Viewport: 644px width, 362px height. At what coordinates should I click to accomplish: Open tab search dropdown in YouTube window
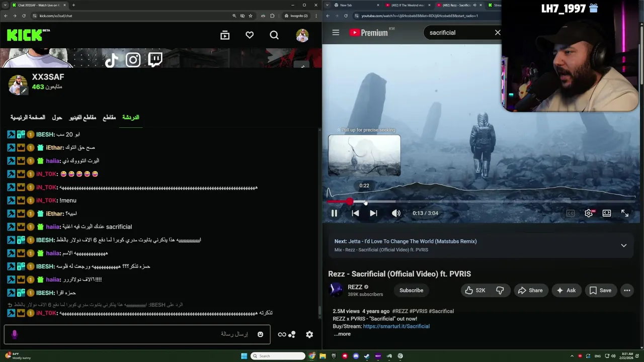328,5
